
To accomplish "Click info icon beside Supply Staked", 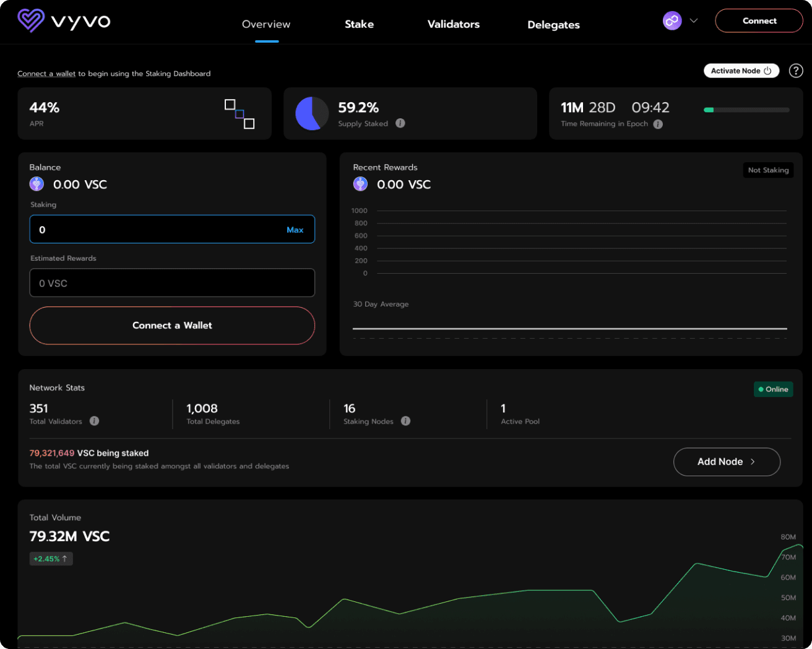I will (x=400, y=123).
